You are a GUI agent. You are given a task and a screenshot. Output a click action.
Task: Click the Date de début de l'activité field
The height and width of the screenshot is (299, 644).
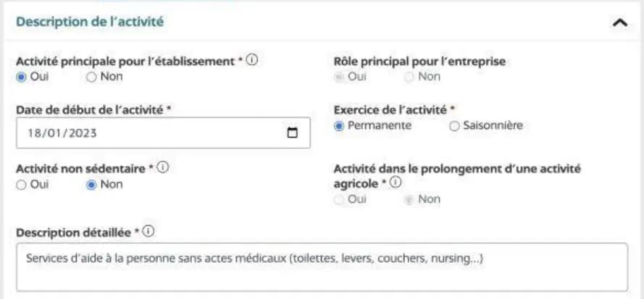[x=145, y=133]
